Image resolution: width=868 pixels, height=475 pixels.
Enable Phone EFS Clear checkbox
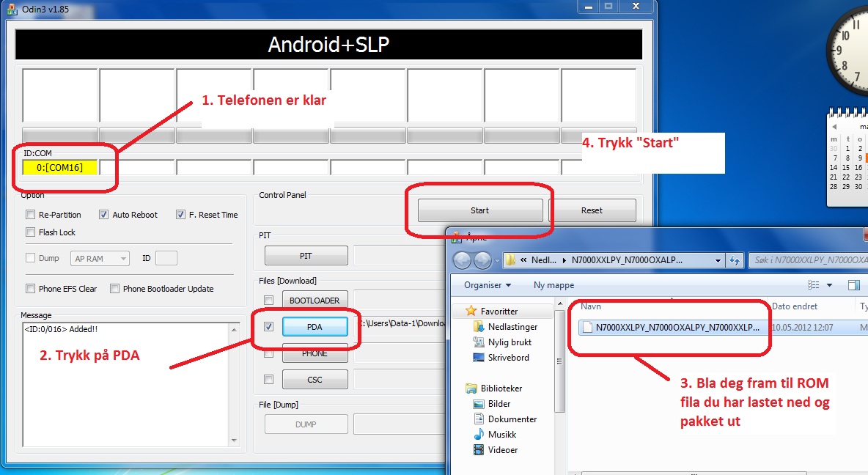pos(31,289)
